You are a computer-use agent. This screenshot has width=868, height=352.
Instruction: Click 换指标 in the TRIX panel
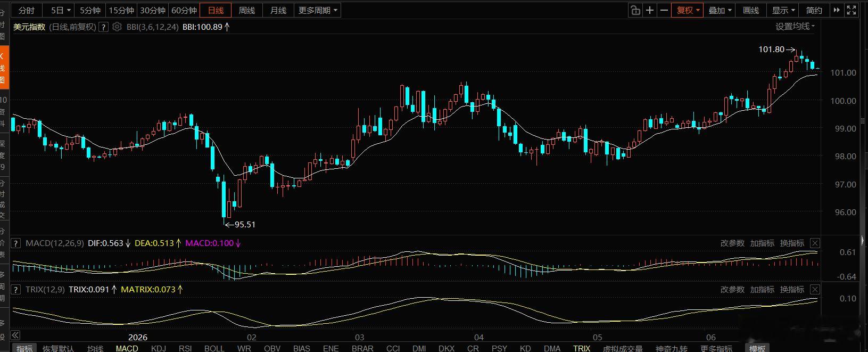click(x=792, y=290)
